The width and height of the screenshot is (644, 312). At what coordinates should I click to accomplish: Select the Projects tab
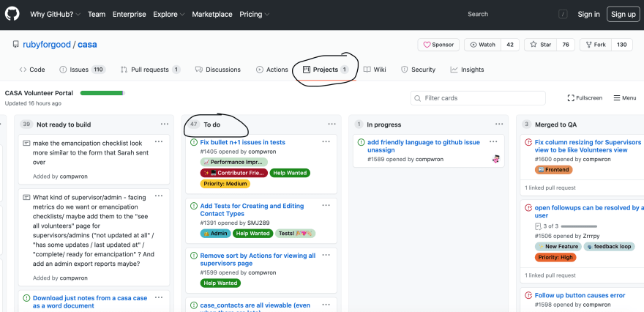point(325,70)
